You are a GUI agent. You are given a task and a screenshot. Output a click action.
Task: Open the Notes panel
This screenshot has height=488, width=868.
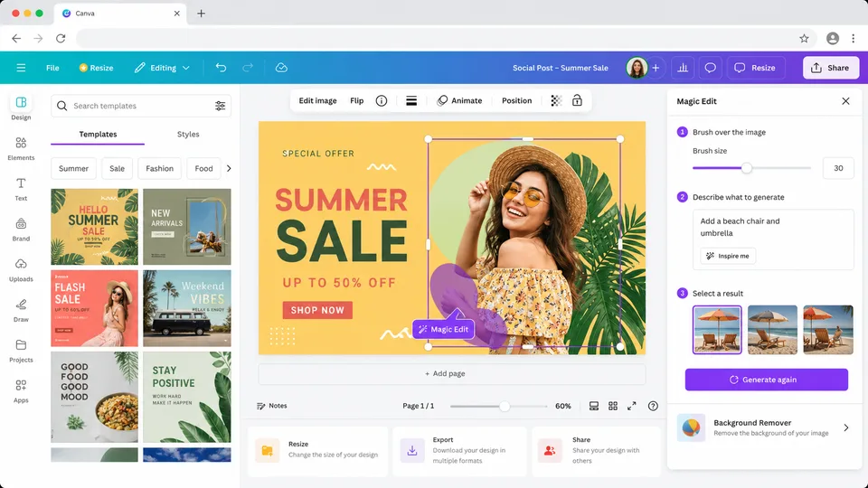tap(272, 406)
